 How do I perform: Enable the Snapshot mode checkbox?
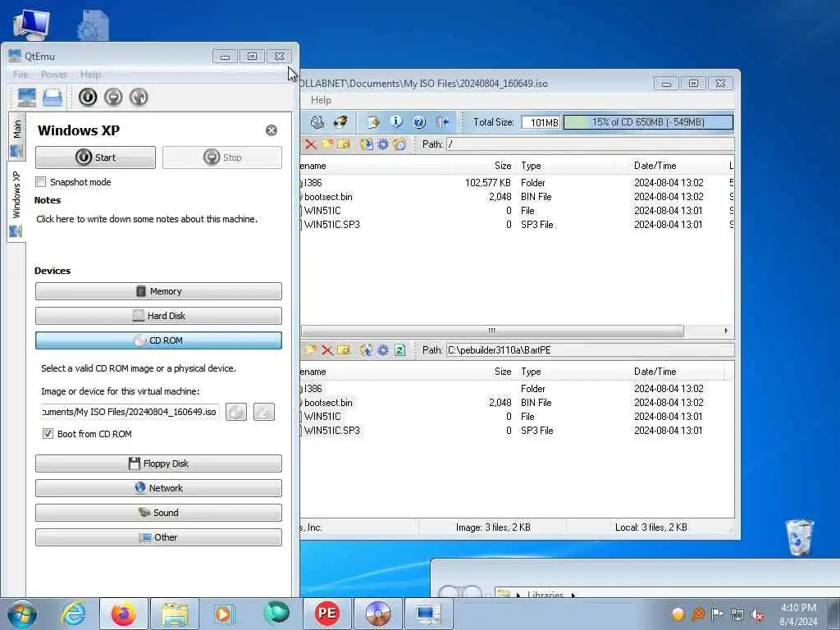[x=41, y=182]
